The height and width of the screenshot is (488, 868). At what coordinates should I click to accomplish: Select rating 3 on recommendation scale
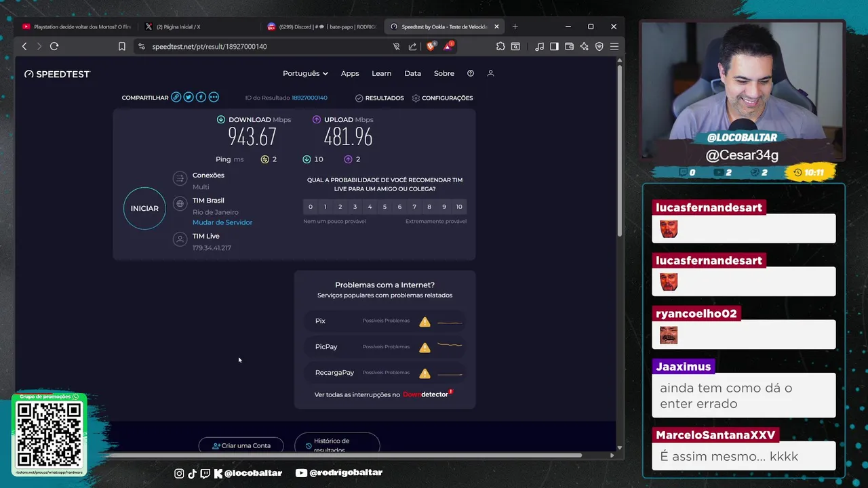pos(355,207)
